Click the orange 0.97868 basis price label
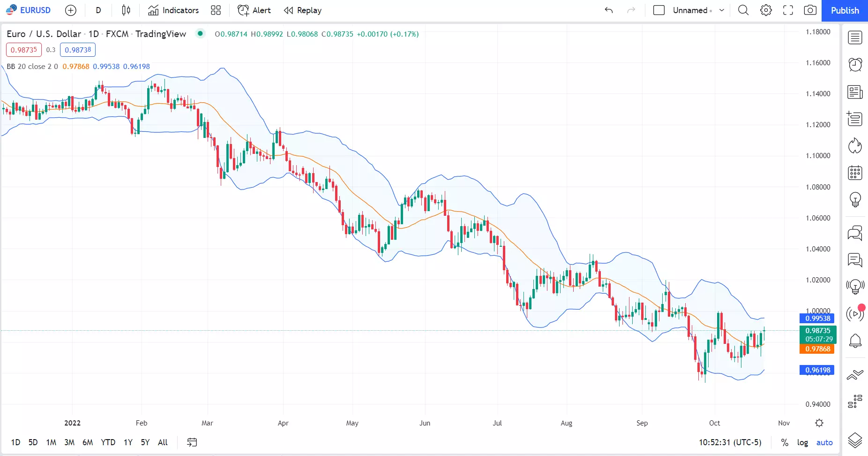 (x=817, y=349)
